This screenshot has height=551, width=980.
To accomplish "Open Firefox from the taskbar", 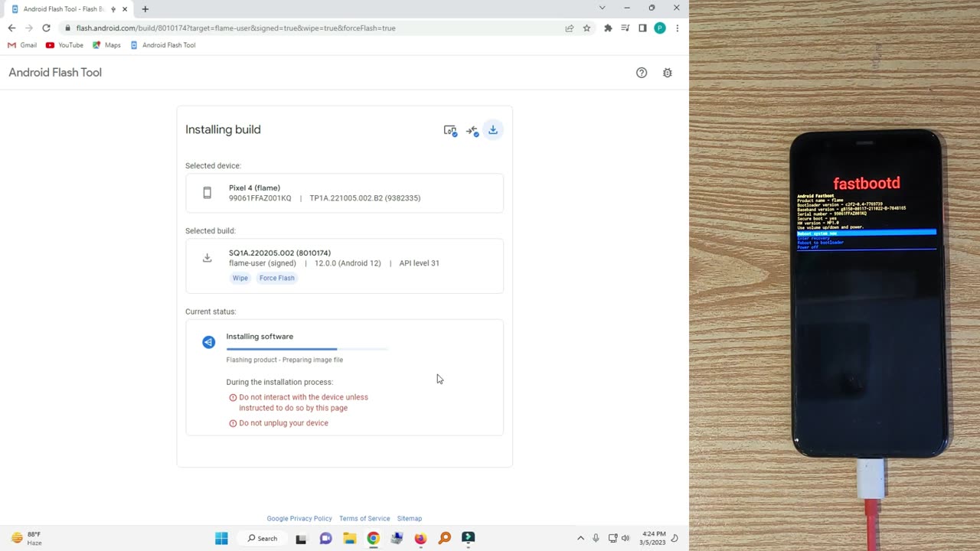I will 420,538.
